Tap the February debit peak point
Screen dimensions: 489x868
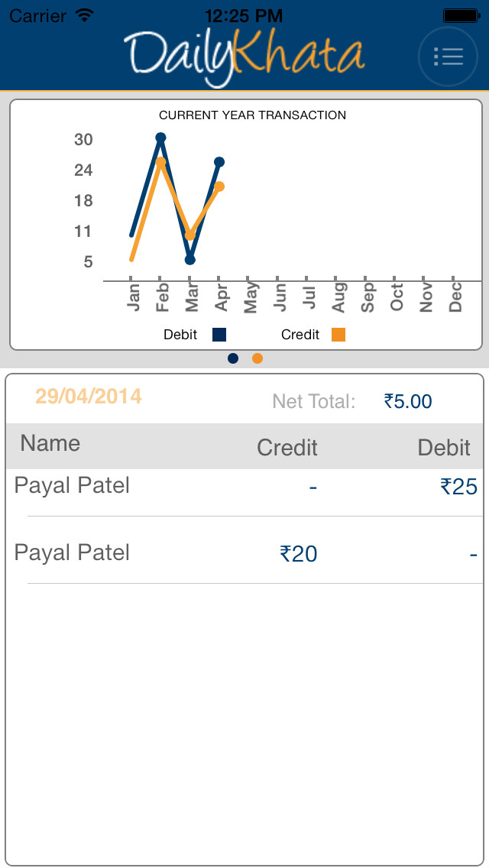click(160, 138)
